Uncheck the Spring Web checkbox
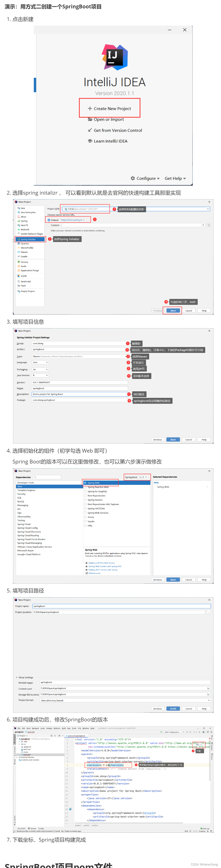This screenshot has width=221, height=868. point(85,483)
